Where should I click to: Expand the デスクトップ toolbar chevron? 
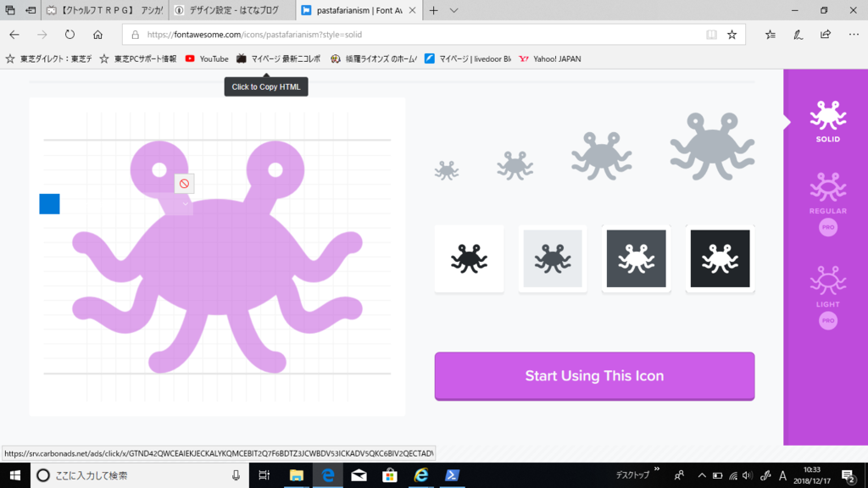point(657,469)
